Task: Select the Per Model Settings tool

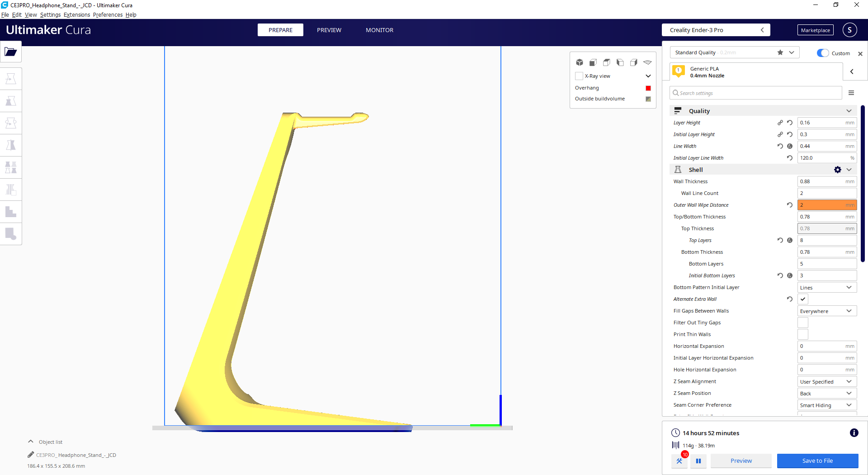Action: tap(11, 167)
